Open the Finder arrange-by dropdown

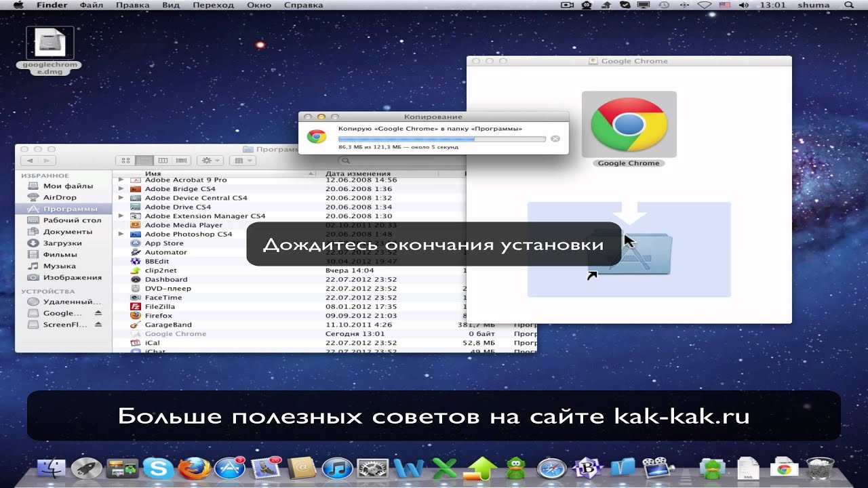(x=242, y=161)
